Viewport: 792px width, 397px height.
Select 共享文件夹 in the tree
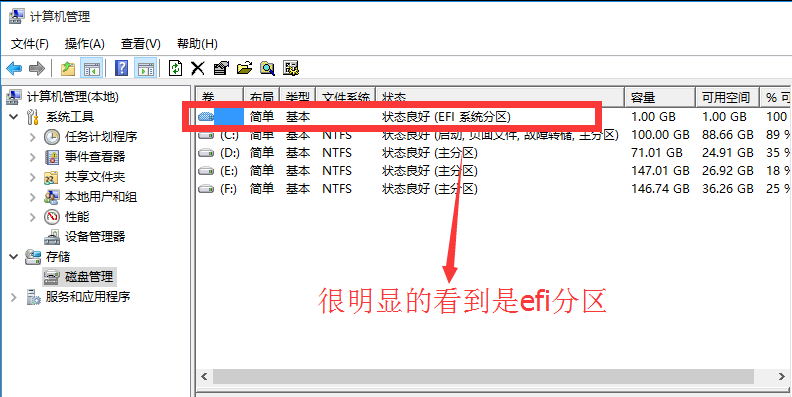coord(95,177)
